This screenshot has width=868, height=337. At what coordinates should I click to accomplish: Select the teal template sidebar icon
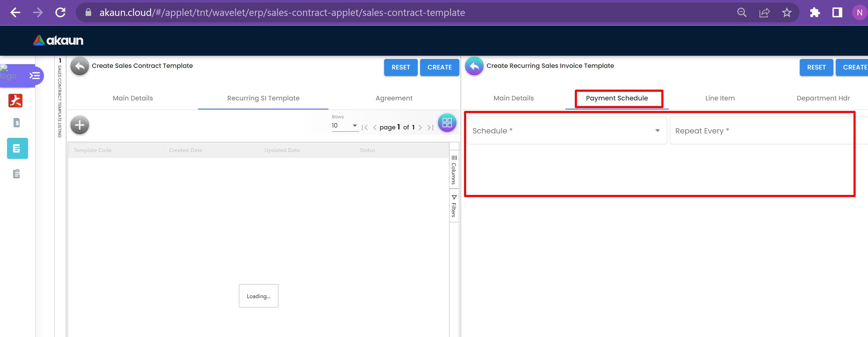point(17,148)
